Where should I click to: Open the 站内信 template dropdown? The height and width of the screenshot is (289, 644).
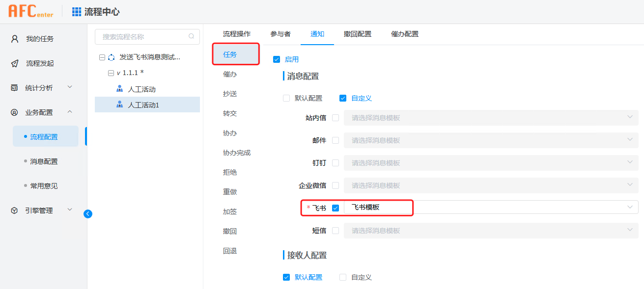tap(491, 118)
